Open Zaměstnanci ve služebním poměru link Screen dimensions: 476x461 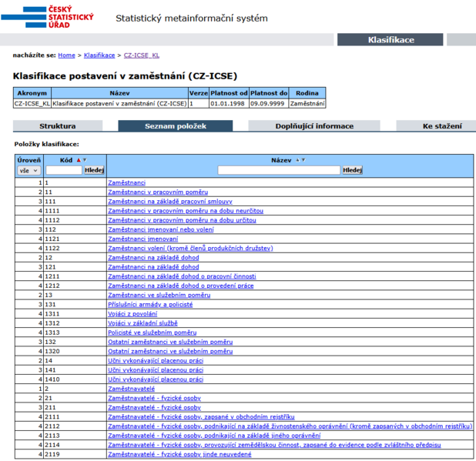pyautogui.click(x=159, y=295)
